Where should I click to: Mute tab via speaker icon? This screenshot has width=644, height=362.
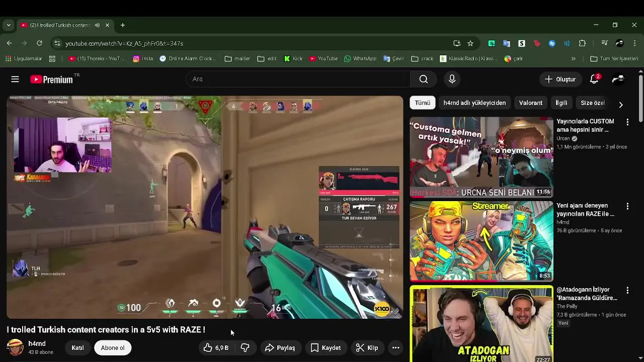[x=97, y=25]
